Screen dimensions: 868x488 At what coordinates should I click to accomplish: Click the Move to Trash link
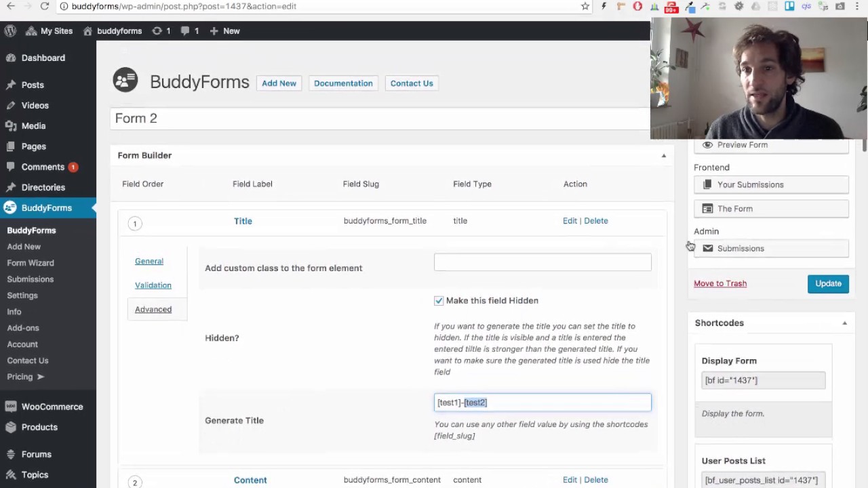pyautogui.click(x=719, y=283)
